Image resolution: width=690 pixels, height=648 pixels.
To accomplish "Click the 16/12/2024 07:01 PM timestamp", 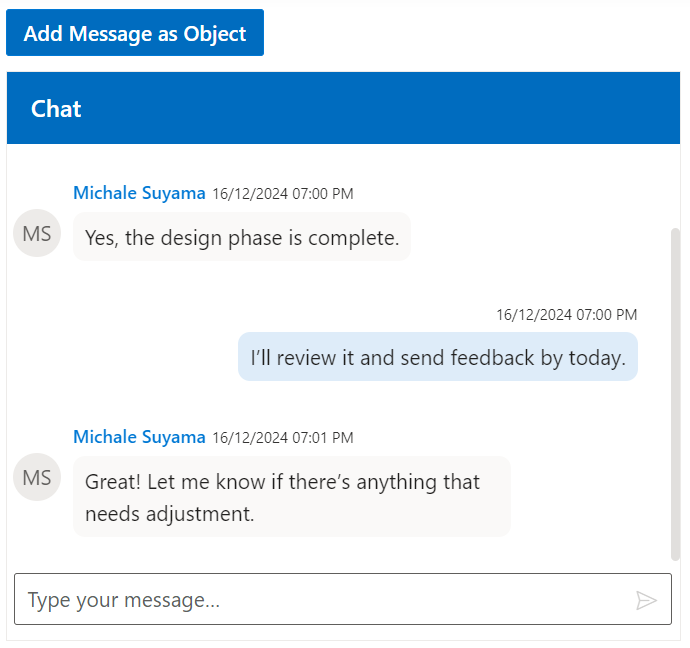I will pyautogui.click(x=283, y=438).
